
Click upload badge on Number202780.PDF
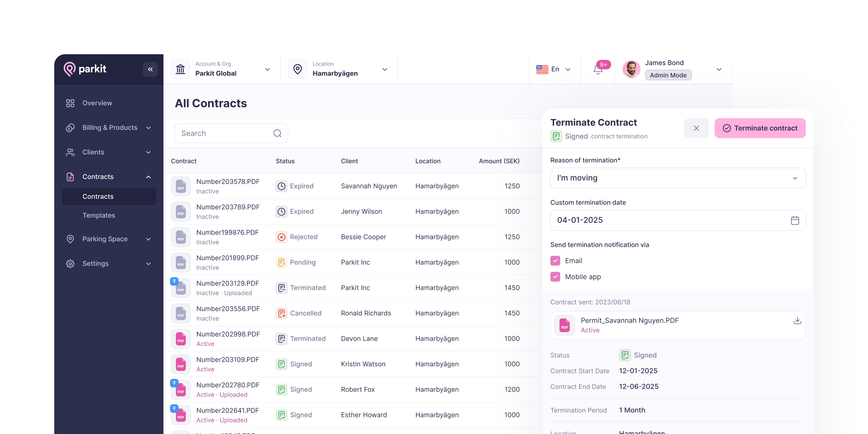174,383
